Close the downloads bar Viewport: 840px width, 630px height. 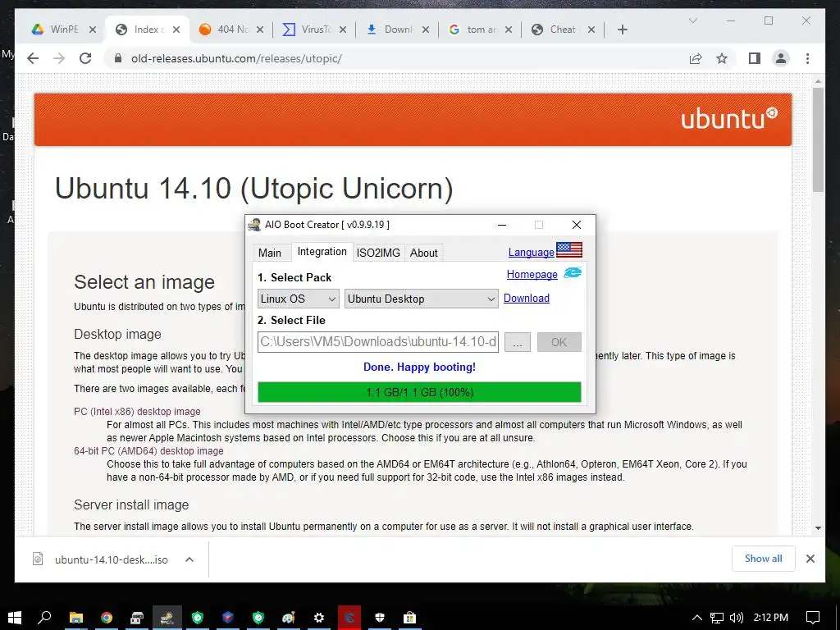coord(810,559)
